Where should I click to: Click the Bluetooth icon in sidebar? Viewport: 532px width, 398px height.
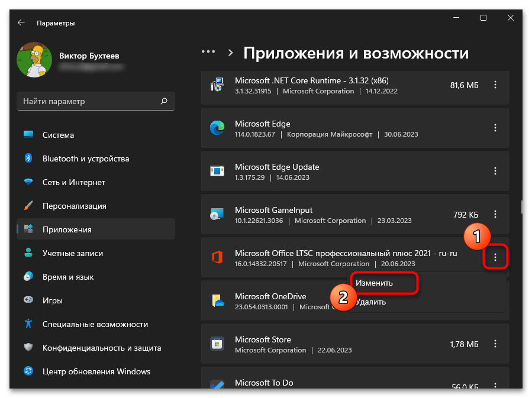point(28,158)
